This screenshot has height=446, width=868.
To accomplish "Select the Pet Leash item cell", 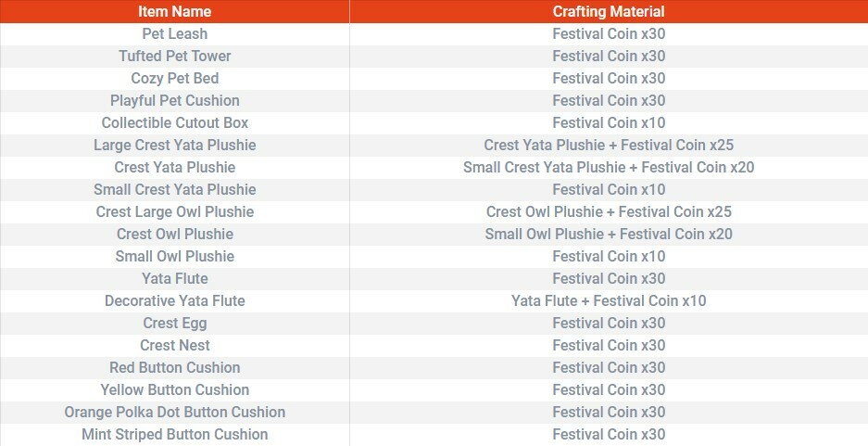I will coord(174,33).
